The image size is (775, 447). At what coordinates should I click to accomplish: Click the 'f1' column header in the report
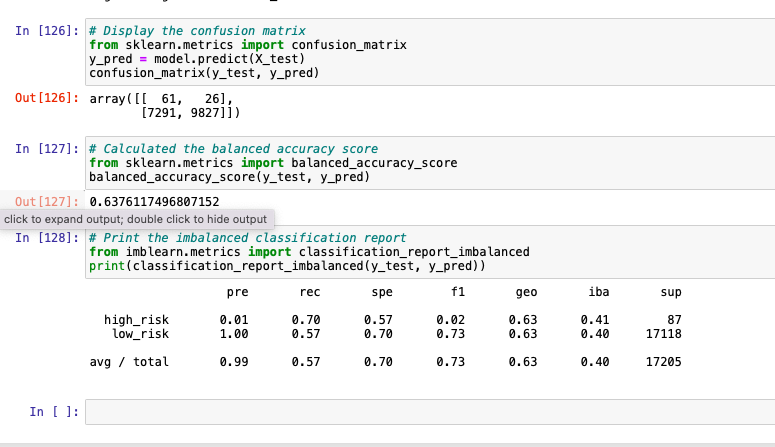(458, 292)
